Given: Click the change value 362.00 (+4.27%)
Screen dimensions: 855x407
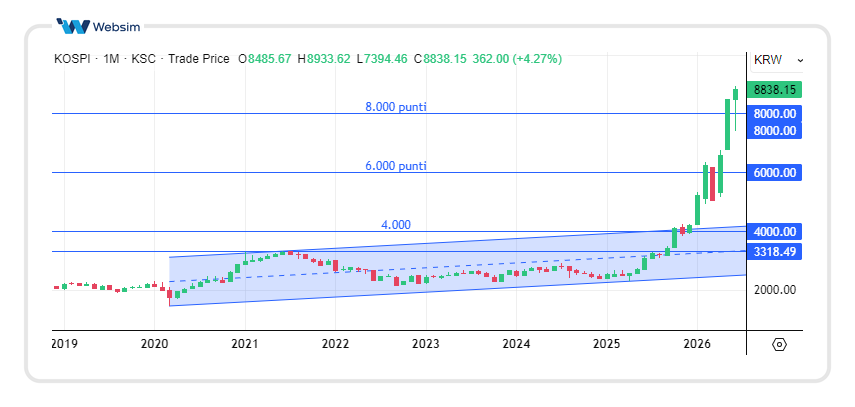Looking at the screenshot, I should point(517,59).
